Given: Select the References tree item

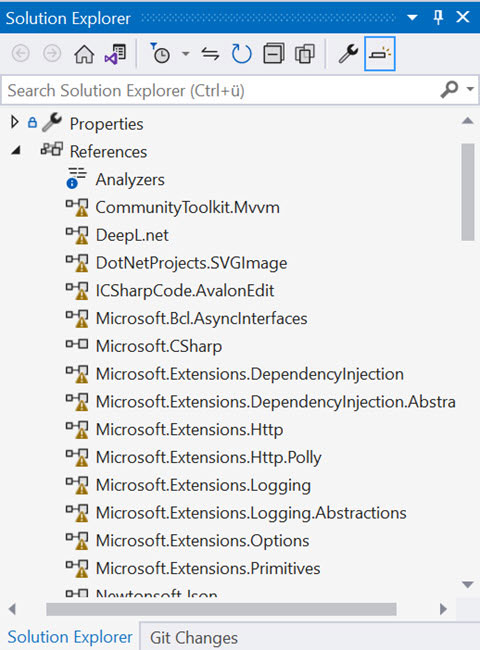Looking at the screenshot, I should pos(108,152).
